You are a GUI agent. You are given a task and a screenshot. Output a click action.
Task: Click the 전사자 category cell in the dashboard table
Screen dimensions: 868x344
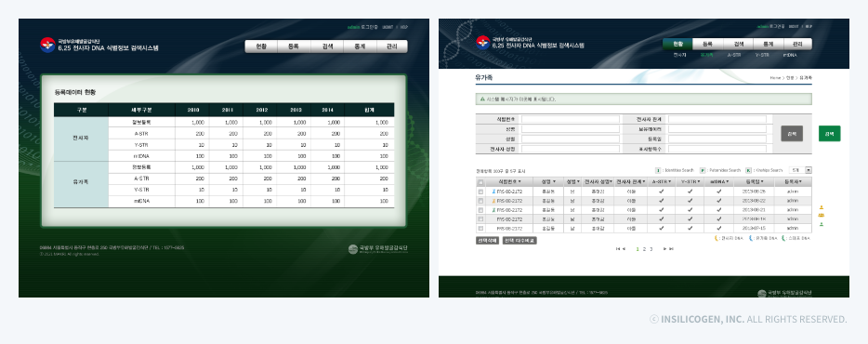pos(81,139)
